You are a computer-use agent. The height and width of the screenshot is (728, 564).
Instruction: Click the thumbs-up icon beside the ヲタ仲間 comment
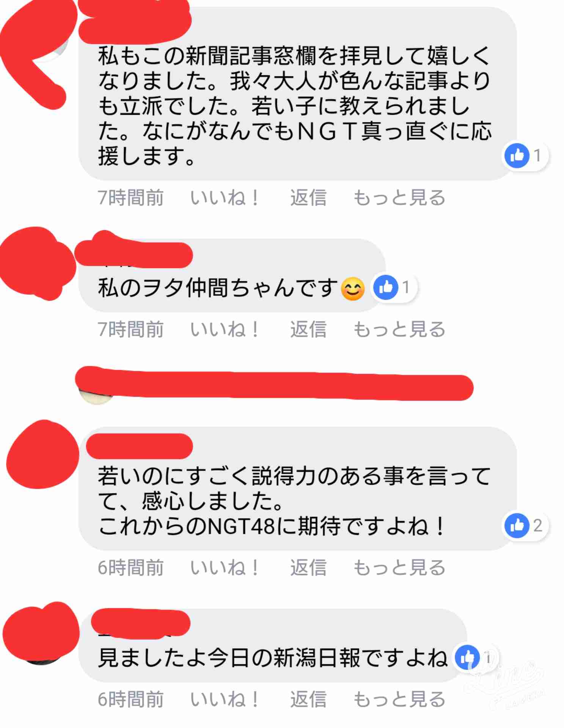385,287
